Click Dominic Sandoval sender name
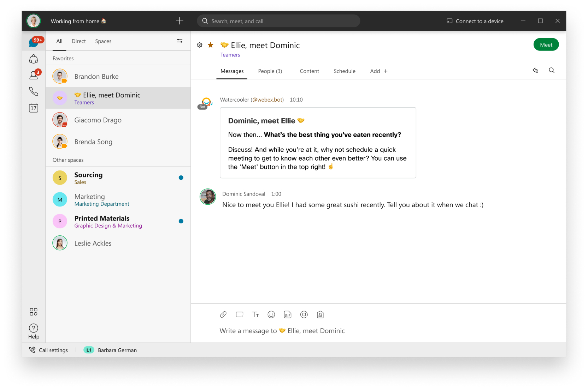 (243, 194)
